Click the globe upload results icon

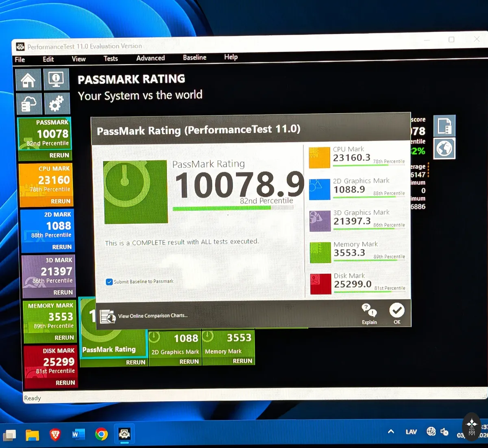pos(444,149)
